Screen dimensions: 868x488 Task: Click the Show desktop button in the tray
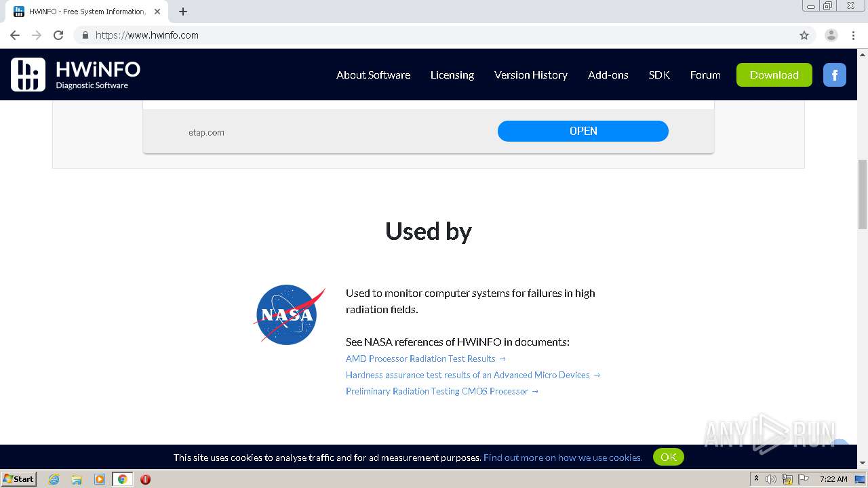pyautogui.click(x=861, y=479)
